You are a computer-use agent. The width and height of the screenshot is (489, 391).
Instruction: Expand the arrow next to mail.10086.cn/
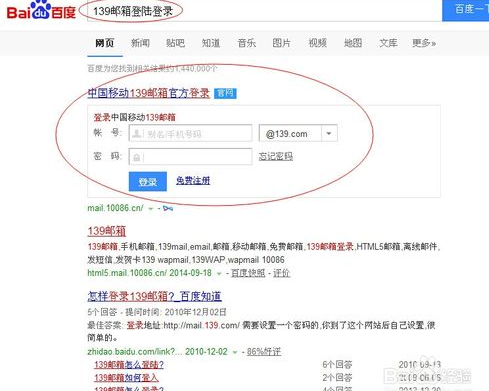coord(151,209)
